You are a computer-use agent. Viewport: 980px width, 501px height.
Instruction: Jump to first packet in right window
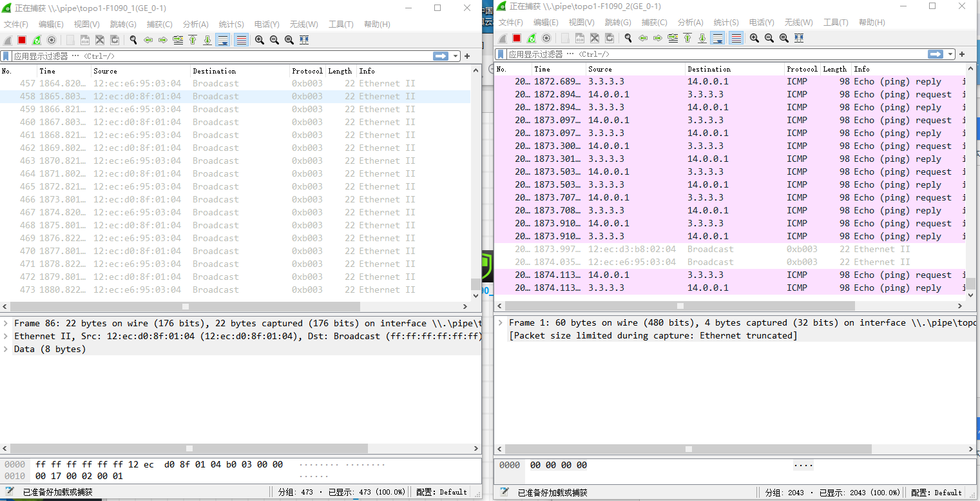(687, 38)
